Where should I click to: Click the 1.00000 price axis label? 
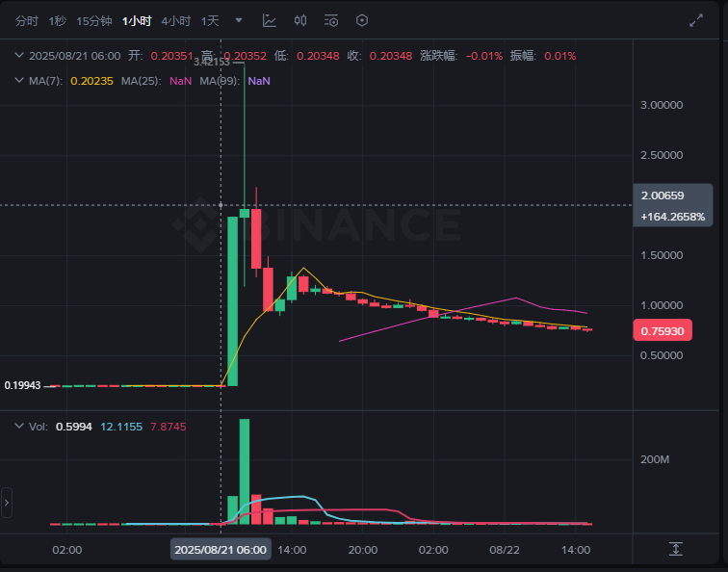point(662,305)
